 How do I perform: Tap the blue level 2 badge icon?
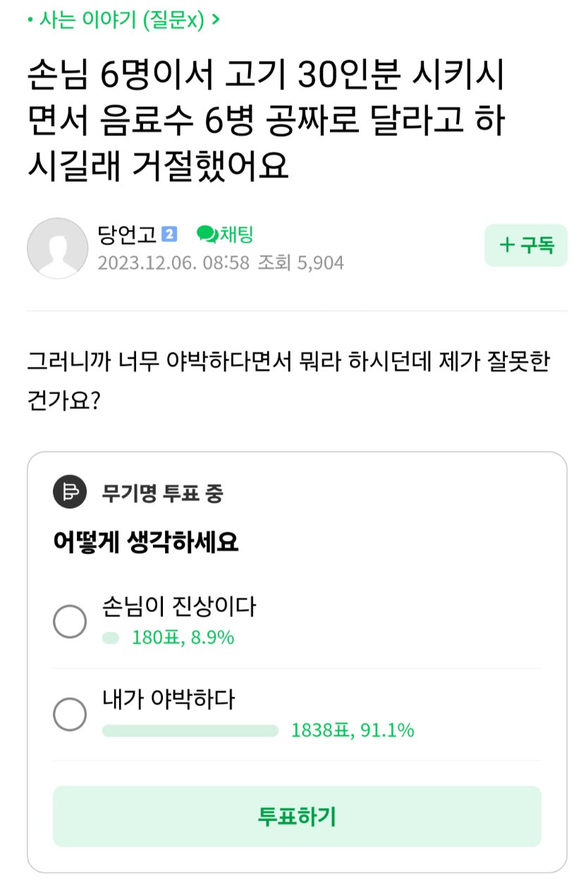(169, 234)
